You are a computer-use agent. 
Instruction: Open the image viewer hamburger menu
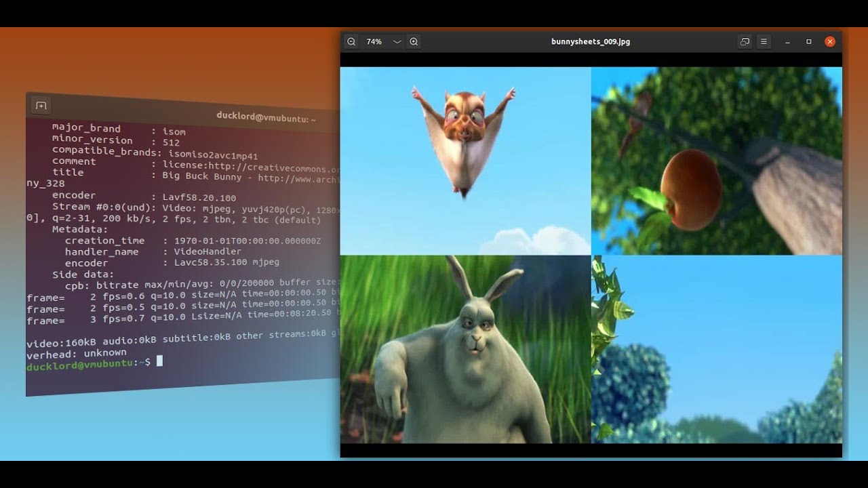coord(764,41)
